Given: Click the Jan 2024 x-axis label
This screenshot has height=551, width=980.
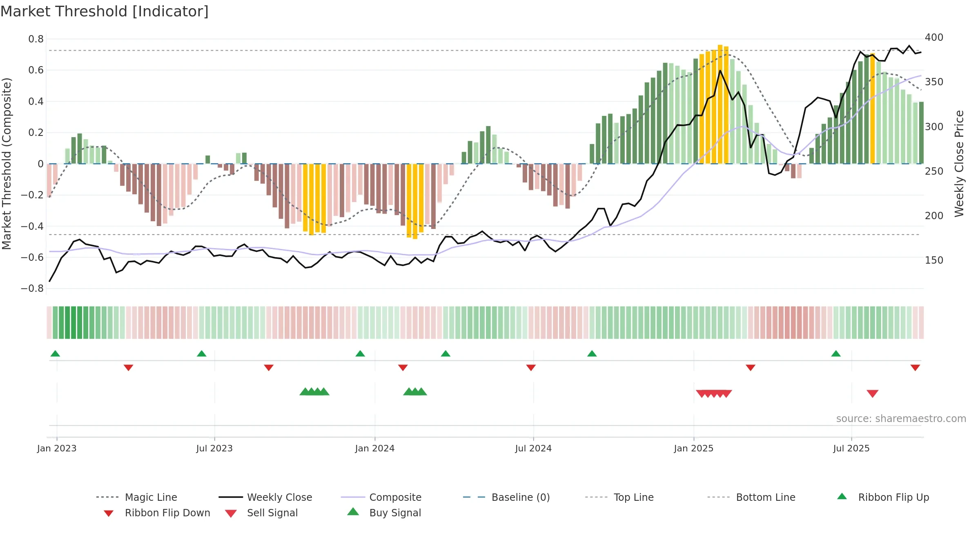Looking at the screenshot, I should point(375,448).
